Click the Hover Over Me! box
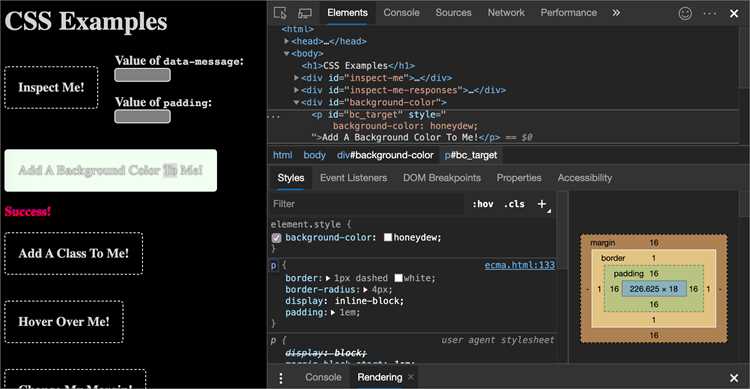750x389 pixels. point(64,322)
